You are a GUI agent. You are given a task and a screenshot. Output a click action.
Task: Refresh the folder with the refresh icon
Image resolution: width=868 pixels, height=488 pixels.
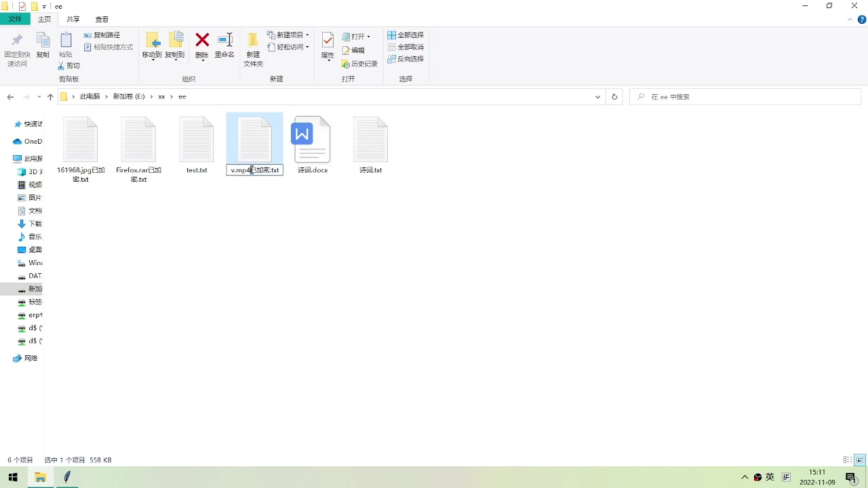tap(614, 96)
